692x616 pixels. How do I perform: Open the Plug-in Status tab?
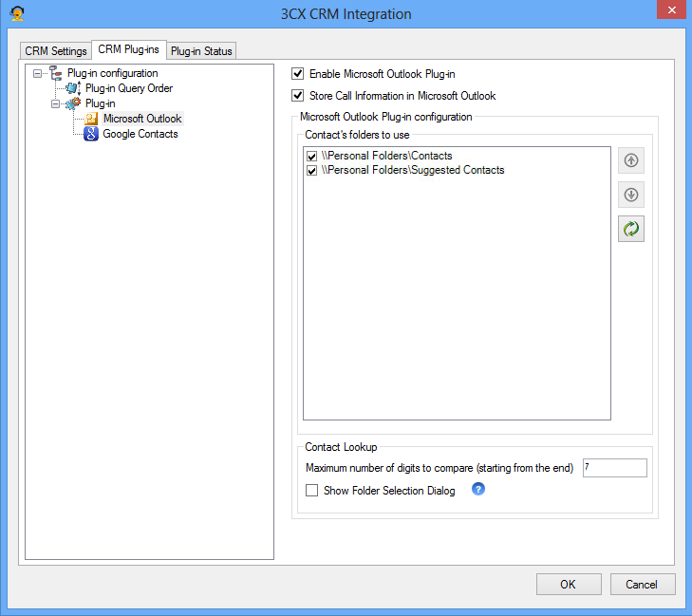[x=201, y=51]
